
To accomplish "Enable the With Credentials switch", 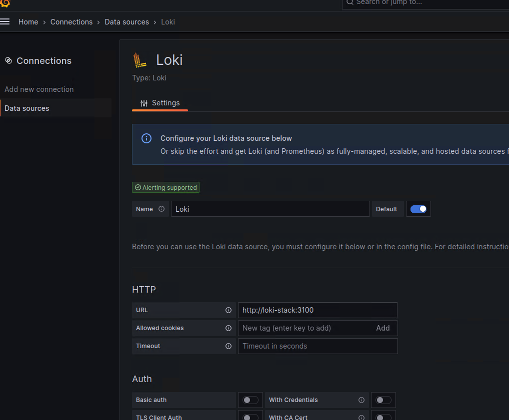I will (x=383, y=400).
